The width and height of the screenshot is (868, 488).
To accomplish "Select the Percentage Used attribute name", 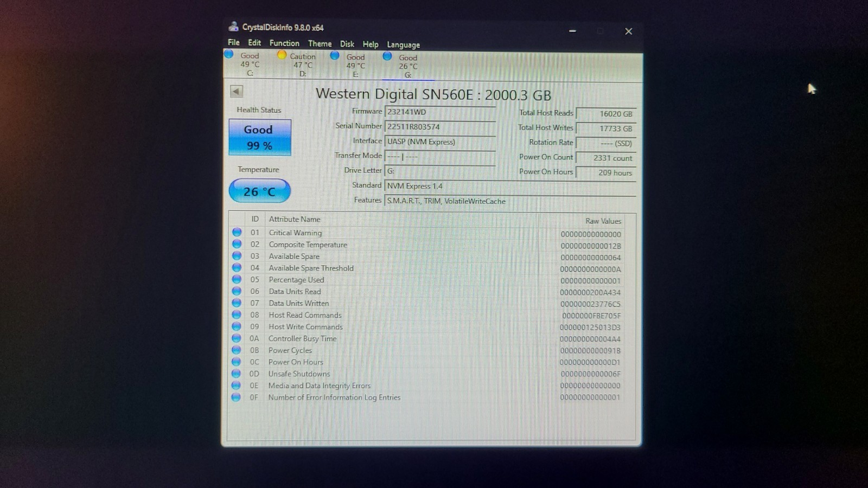I will (296, 280).
